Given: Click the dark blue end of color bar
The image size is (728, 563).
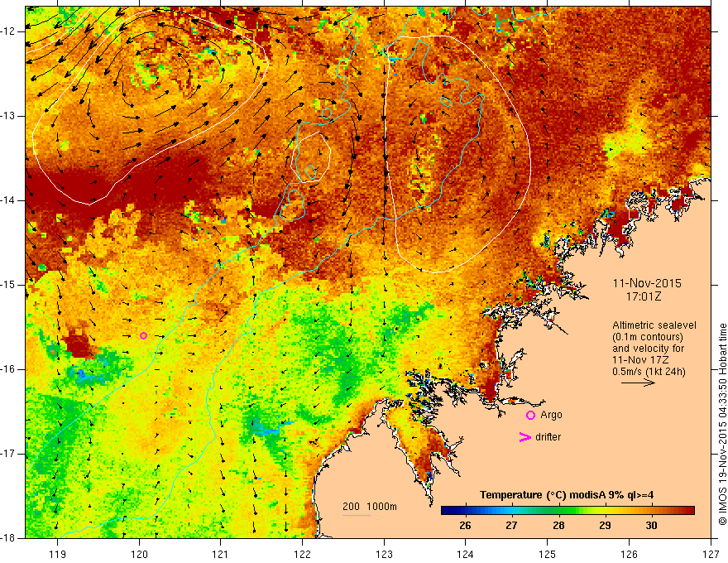Looking at the screenshot, I should pyautogui.click(x=446, y=511).
